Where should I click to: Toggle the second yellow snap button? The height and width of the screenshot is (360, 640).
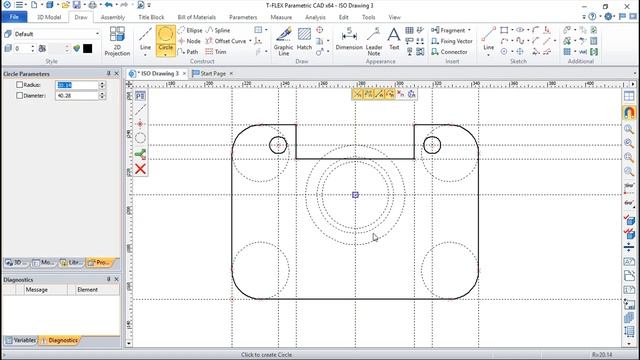(x=368, y=94)
